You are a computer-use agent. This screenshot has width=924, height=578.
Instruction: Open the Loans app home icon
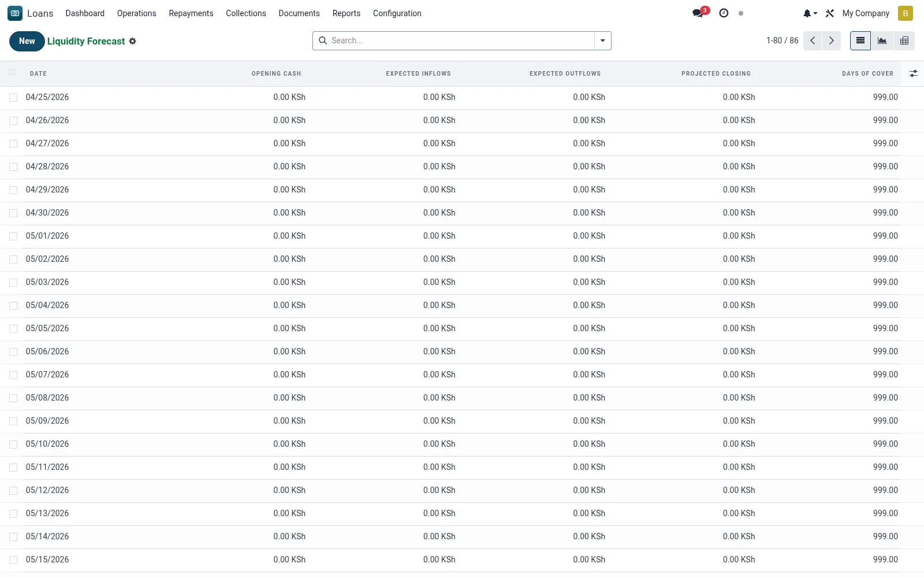[15, 13]
